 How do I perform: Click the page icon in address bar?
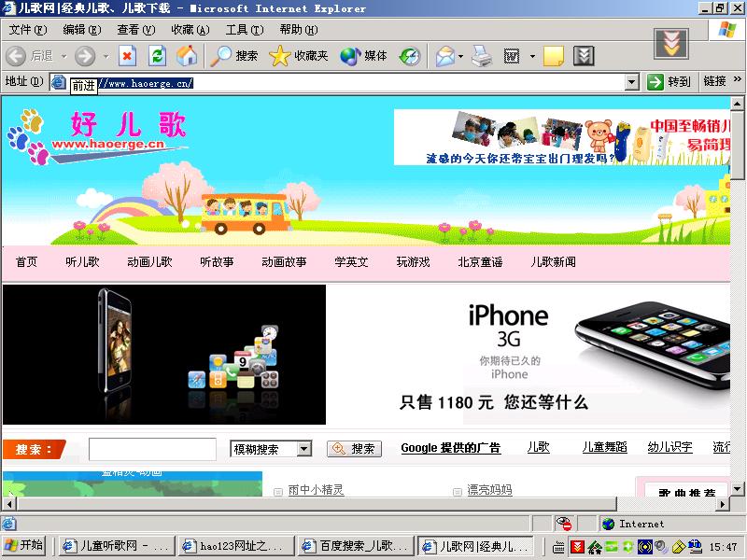[x=58, y=82]
